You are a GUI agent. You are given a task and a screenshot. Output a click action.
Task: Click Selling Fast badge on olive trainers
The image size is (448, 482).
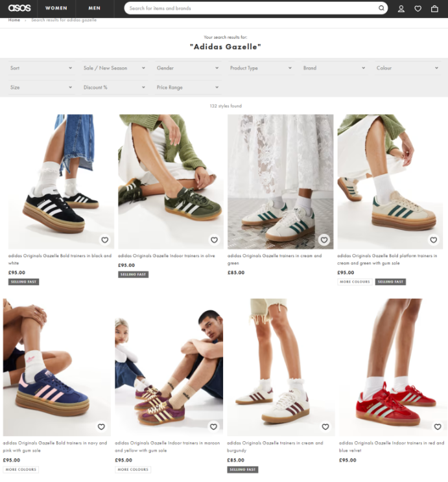[133, 275]
